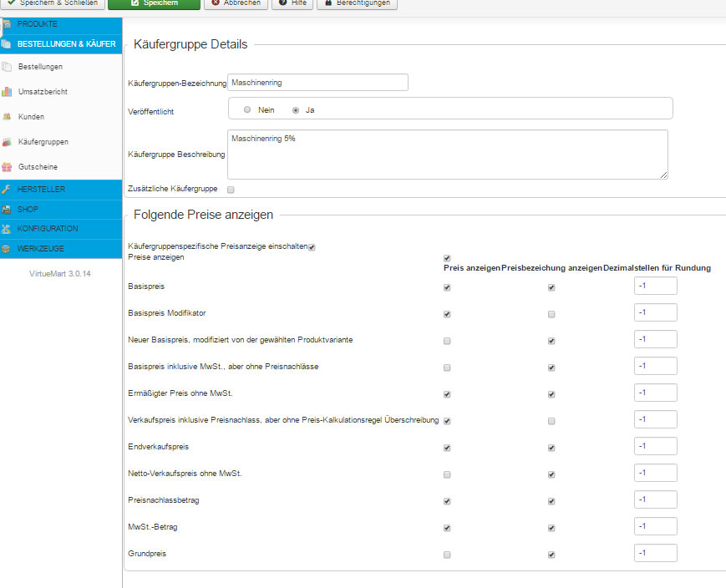Click the Basispreis Dezimalstellen rounding field
Screen dimensions: 726x588
(655, 286)
